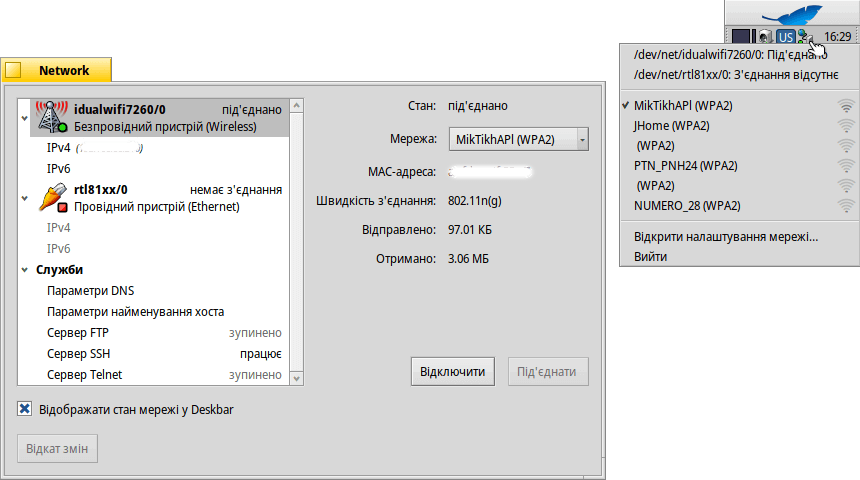Viewport: 860px width, 480px height.
Task: Click the wireless antenna tower icon for idualwifi7260/0
Action: coord(52,117)
